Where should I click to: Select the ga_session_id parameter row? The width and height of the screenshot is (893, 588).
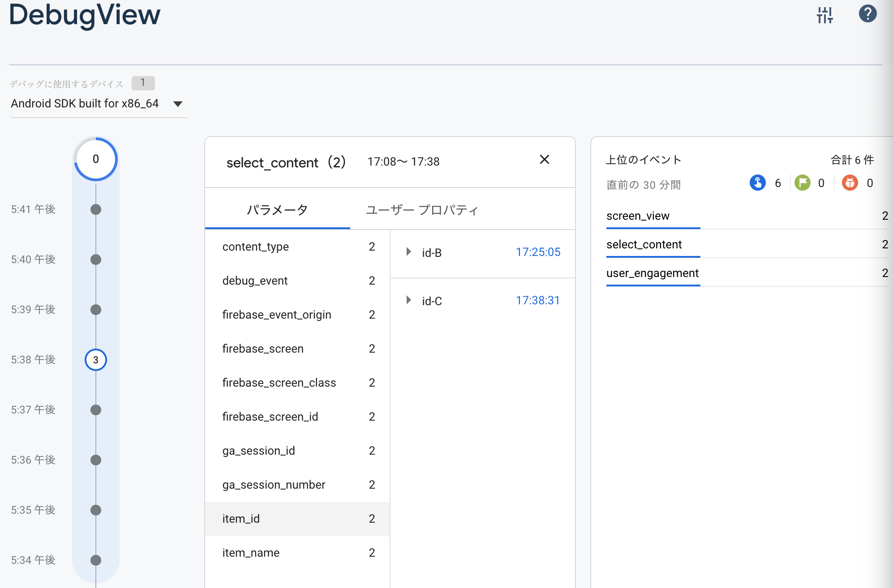(x=297, y=451)
